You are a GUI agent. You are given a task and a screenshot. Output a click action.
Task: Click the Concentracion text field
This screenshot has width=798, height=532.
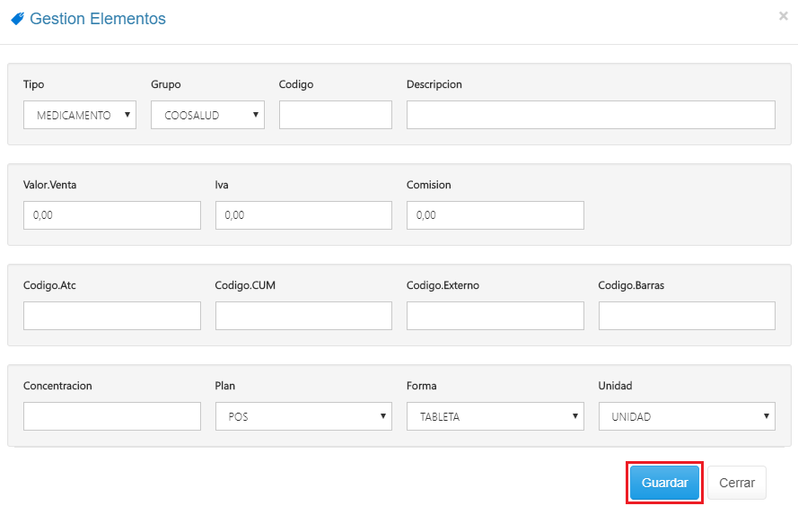[112, 416]
